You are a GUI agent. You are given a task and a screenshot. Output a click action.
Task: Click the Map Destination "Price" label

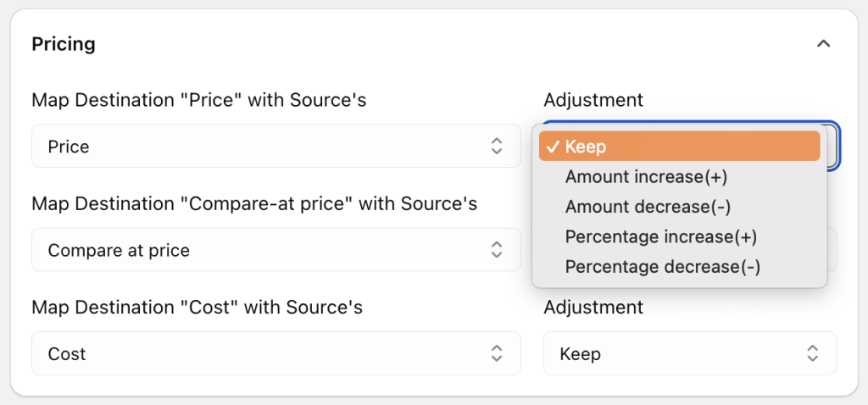coord(198,100)
